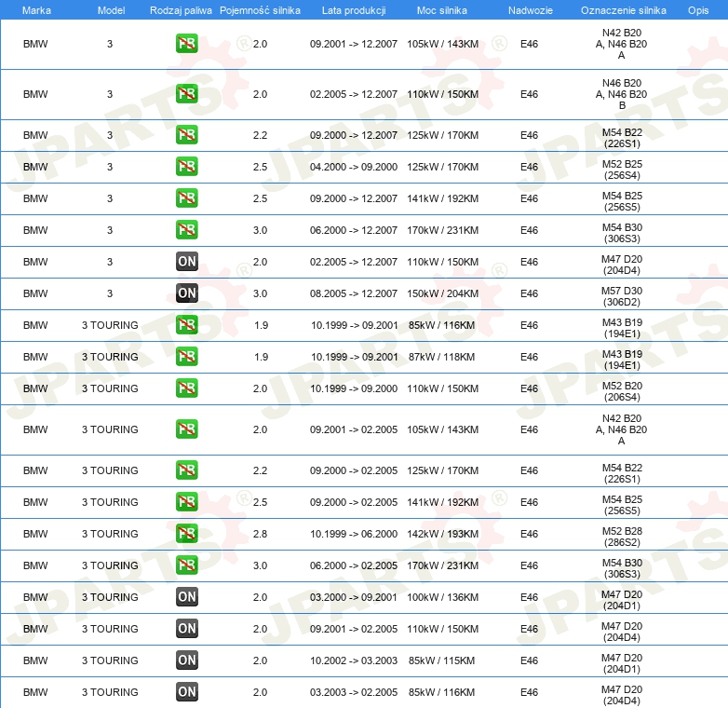Click petrol icon in 3 Touring M52 B28 row
Image resolution: width=728 pixels, height=708 pixels.
click(186, 533)
